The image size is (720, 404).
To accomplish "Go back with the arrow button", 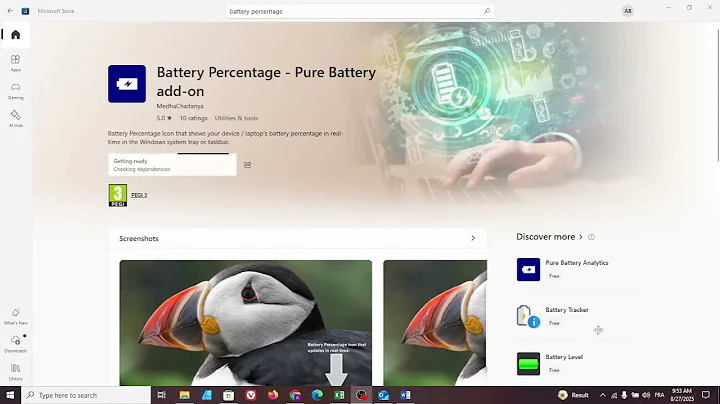I will (x=10, y=11).
